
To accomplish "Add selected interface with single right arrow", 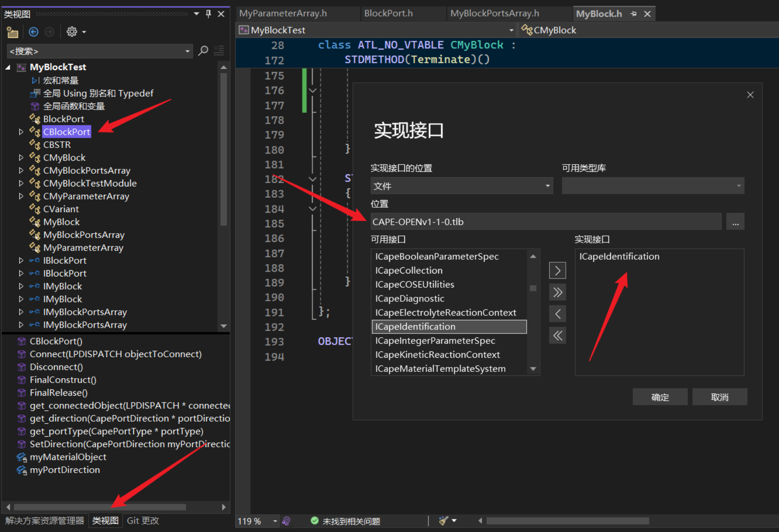I will 557,271.
